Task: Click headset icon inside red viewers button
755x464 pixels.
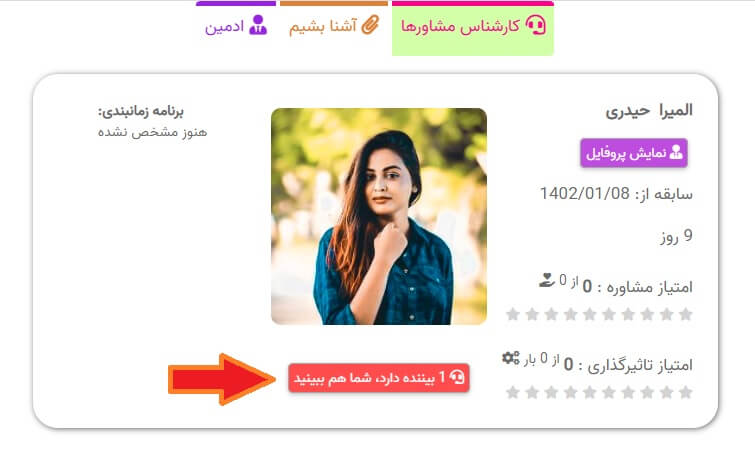Action: click(457, 378)
